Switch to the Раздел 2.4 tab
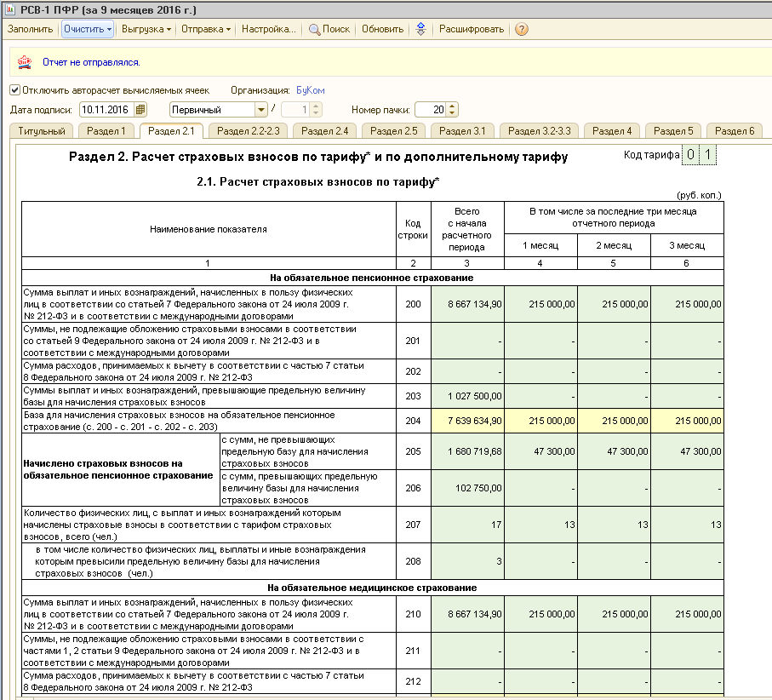The width and height of the screenshot is (772, 700). [324, 131]
